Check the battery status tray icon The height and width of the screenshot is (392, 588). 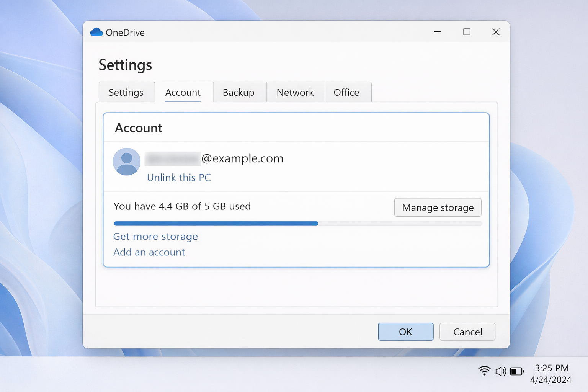coord(516,371)
